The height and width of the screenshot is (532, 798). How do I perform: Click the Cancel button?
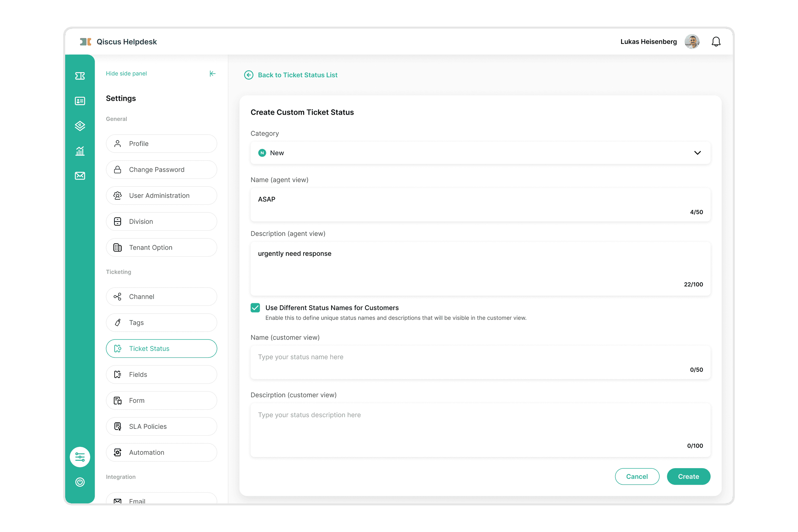[x=636, y=476]
